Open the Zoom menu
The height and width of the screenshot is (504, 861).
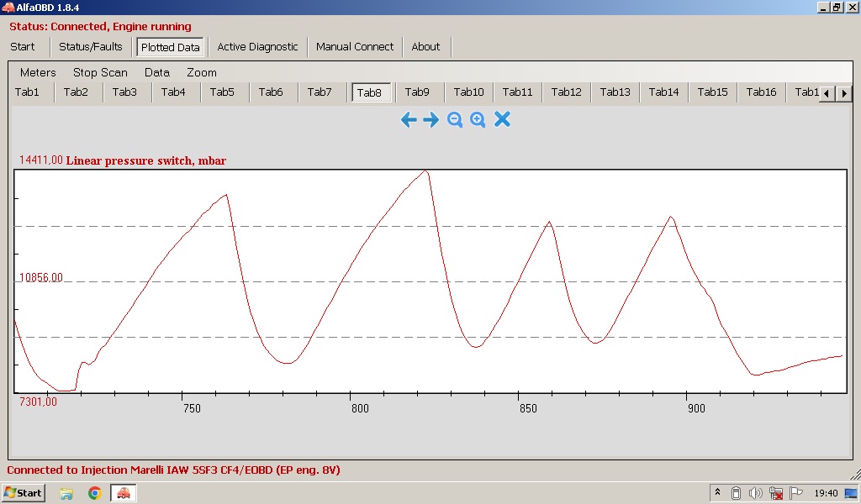pos(202,72)
